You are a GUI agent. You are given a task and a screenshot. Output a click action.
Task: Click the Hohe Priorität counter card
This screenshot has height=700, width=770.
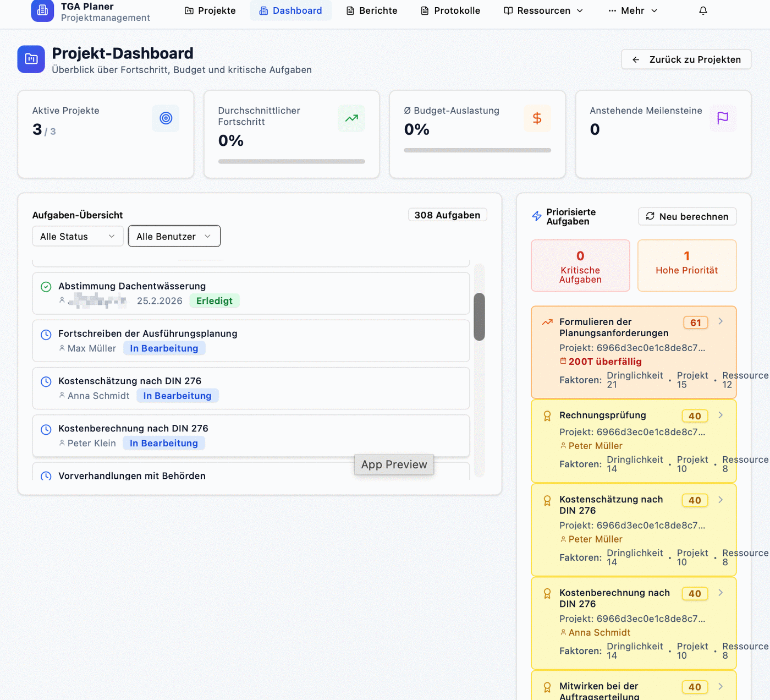[686, 266]
